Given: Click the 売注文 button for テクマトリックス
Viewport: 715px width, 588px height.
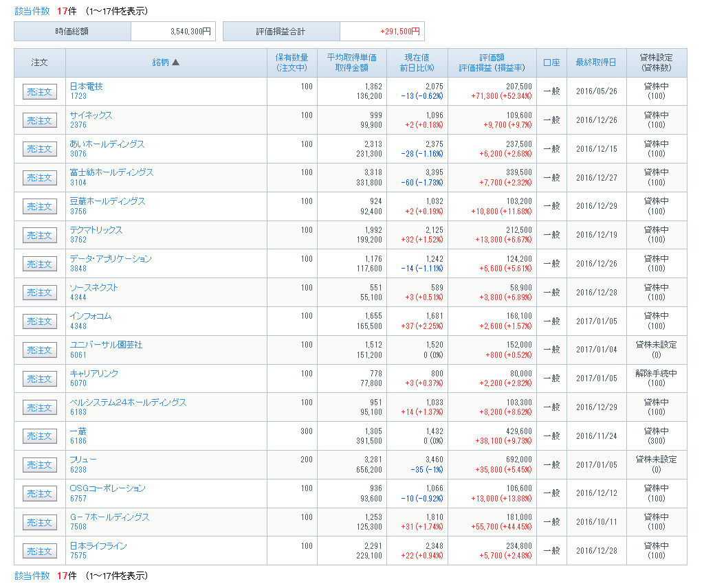Looking at the screenshot, I should (x=40, y=235).
